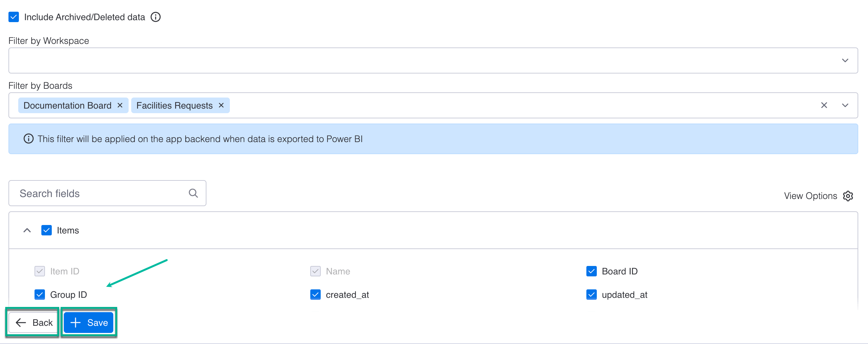Uncheck Include Archived/Deleted data checkbox
The width and height of the screenshot is (868, 344).
(14, 17)
